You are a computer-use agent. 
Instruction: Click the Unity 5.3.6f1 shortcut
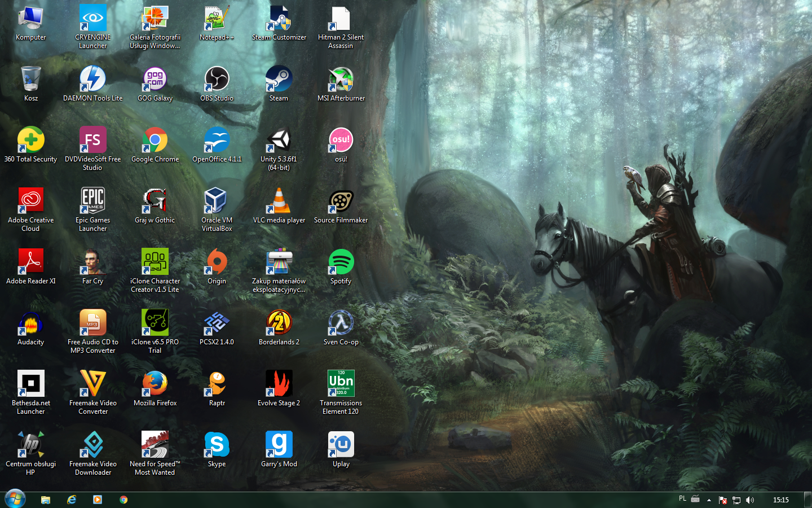point(279,148)
